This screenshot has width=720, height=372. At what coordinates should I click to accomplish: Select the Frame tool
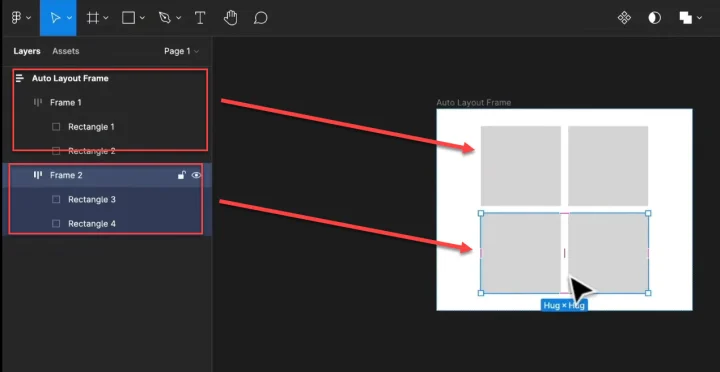click(x=93, y=18)
